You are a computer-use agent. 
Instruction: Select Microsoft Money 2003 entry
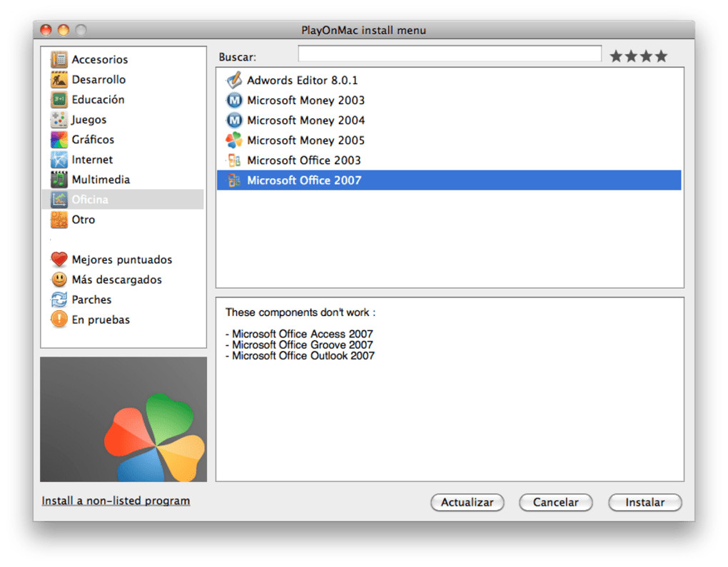450,101
